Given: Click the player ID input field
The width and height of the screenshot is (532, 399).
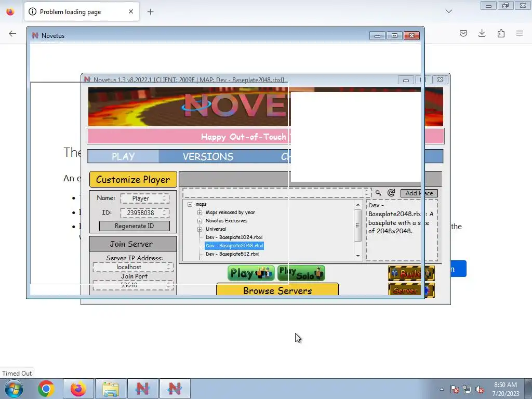Looking at the screenshot, I should (145, 212).
